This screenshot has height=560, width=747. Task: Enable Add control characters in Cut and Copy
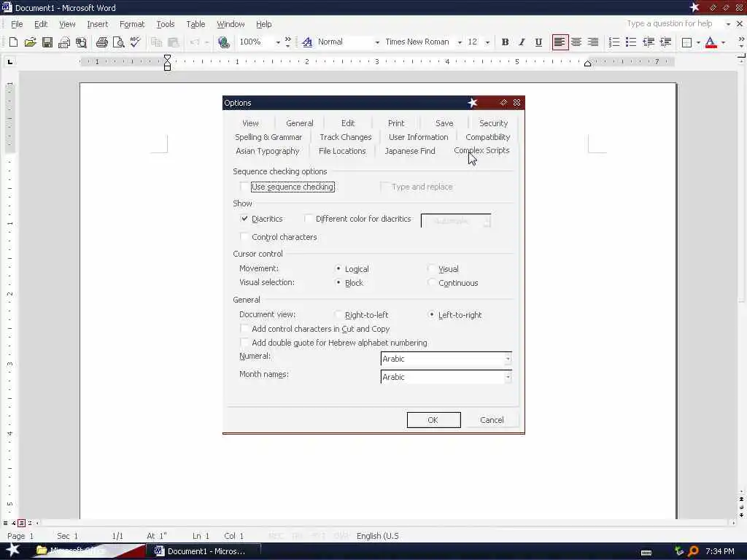(244, 329)
